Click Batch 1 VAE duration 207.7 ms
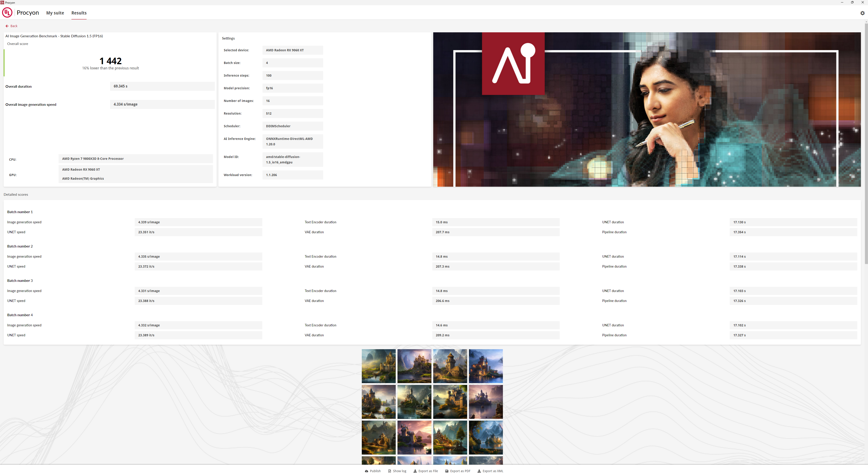This screenshot has width=868, height=476. (496, 232)
